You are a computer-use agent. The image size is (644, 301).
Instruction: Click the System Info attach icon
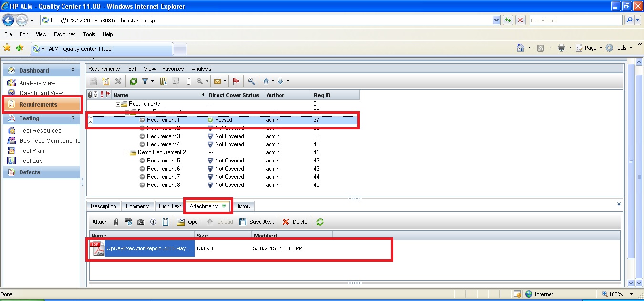coord(153,222)
